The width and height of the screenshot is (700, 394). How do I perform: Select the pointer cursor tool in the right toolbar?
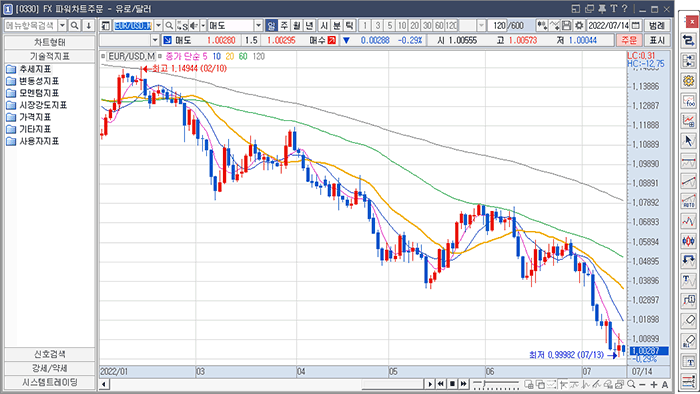point(688,141)
